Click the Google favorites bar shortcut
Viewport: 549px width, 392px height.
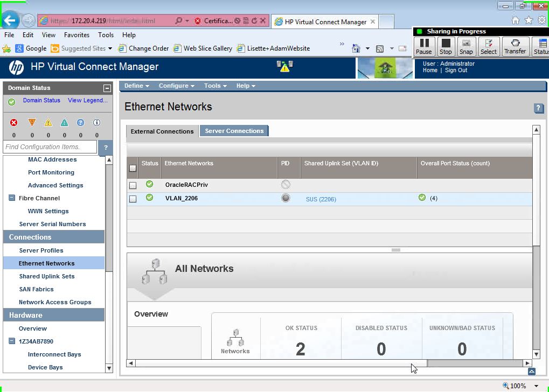point(31,48)
